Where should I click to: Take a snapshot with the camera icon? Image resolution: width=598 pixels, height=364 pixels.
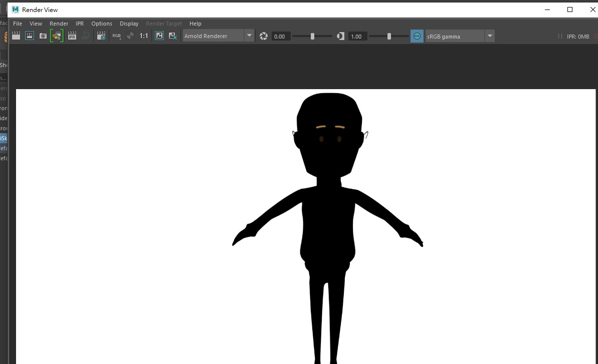pos(43,36)
